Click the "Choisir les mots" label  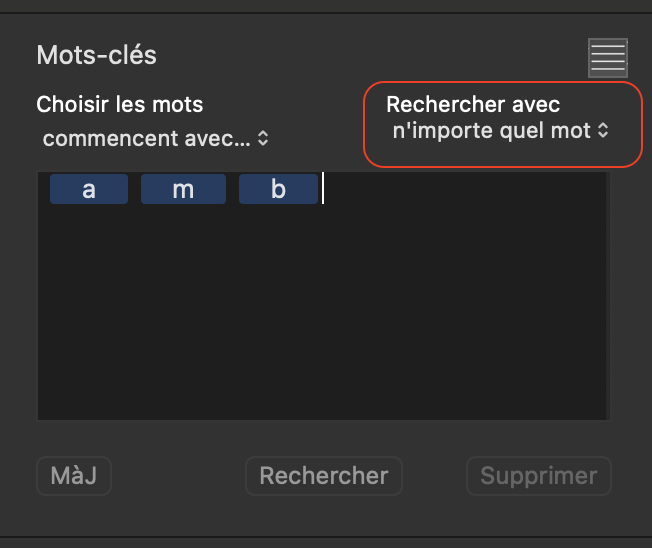119,104
